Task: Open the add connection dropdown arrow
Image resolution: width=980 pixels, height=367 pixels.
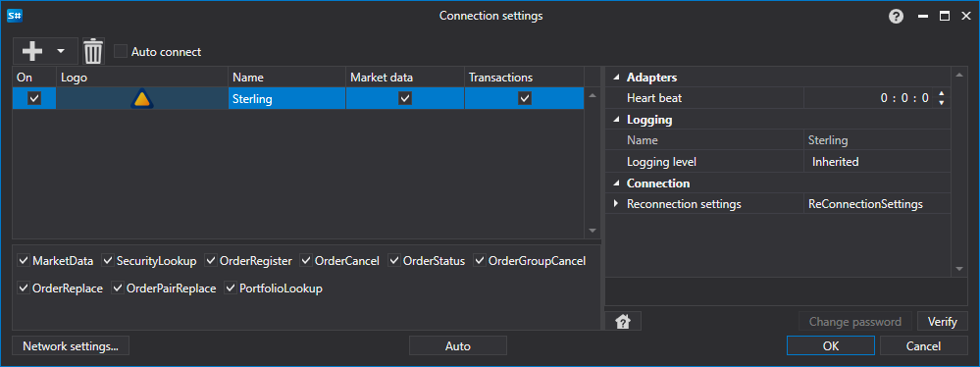Action: [x=61, y=51]
